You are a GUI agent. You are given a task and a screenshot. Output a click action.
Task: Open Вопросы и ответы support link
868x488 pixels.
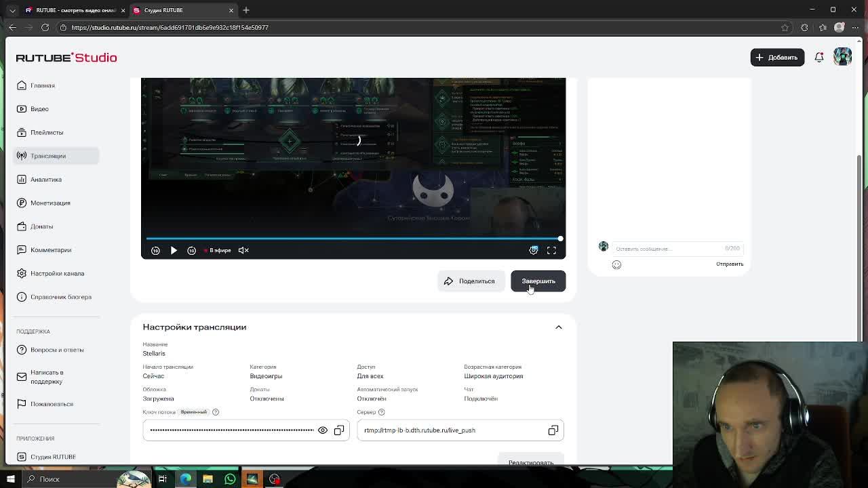pyautogui.click(x=56, y=350)
